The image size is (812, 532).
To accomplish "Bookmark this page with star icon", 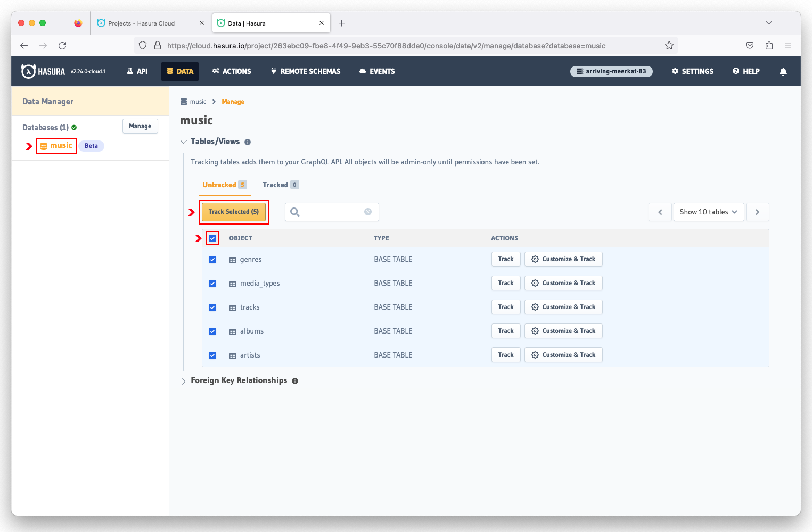I will 669,46.
